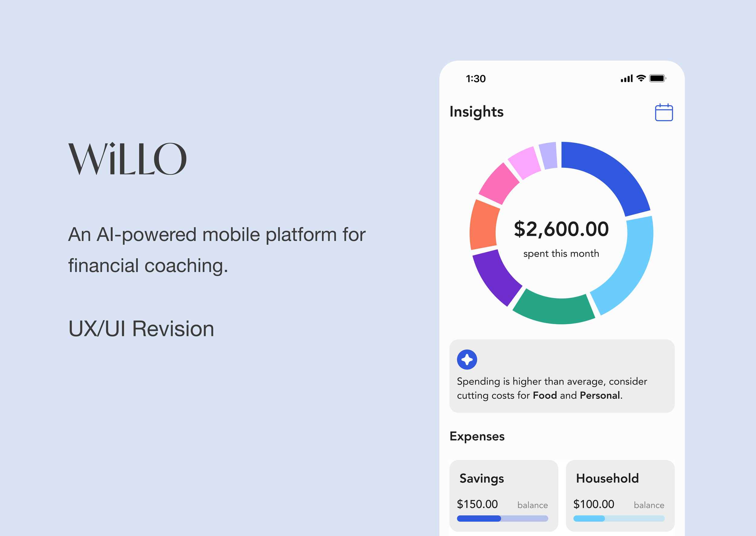Screen dimensions: 756x536
Task: Click the WiLLO logo
Action: pos(127,159)
